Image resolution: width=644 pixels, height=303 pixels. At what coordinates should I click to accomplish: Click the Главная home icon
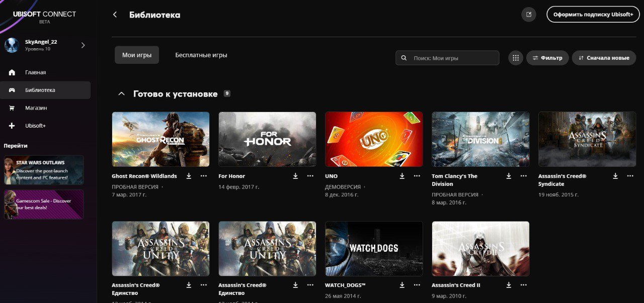pyautogui.click(x=12, y=72)
